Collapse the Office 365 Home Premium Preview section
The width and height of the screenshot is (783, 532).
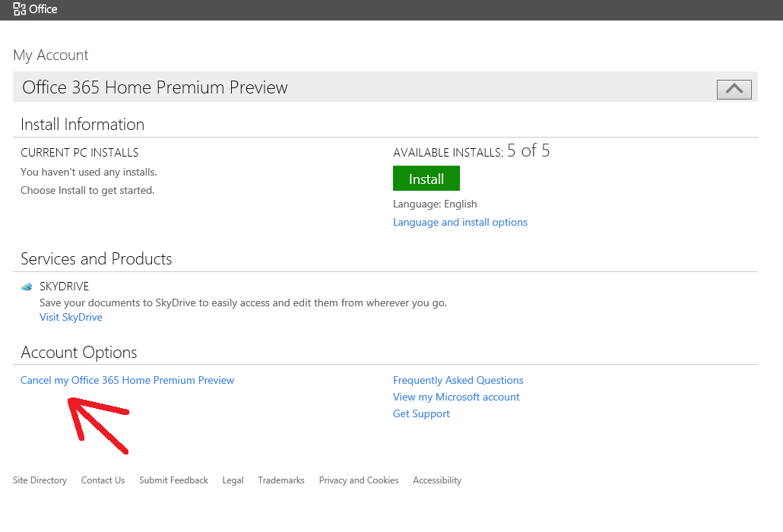point(734,90)
